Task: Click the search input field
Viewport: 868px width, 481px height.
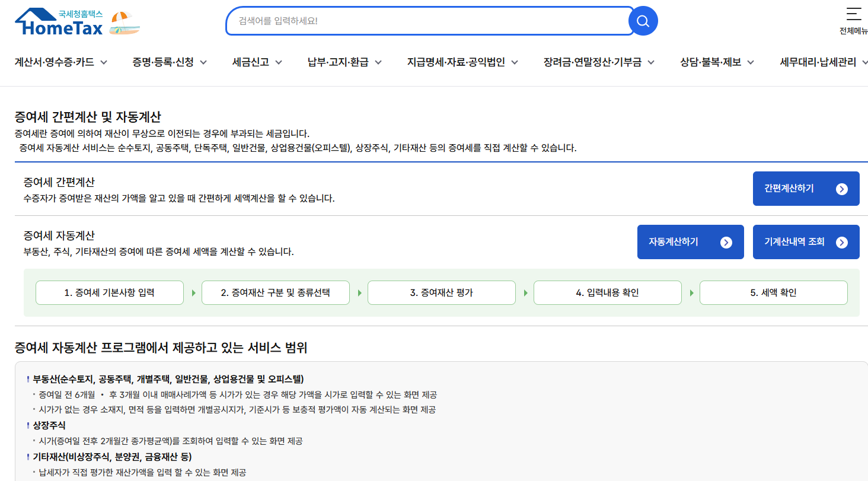Action: coord(415,21)
